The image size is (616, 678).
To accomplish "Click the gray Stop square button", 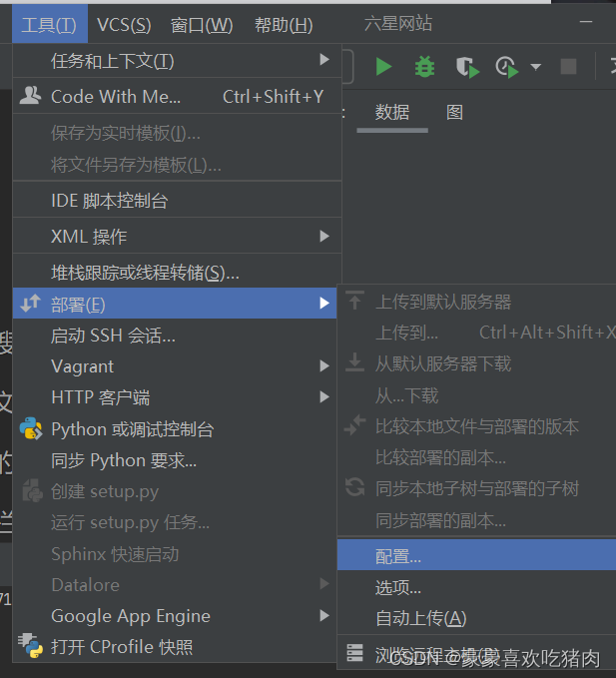I will click(x=568, y=67).
